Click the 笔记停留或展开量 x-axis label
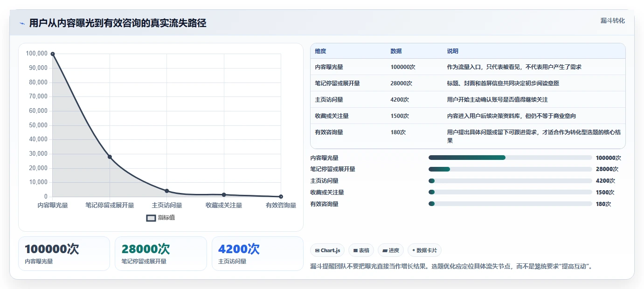This screenshot has width=644, height=289. [110, 205]
